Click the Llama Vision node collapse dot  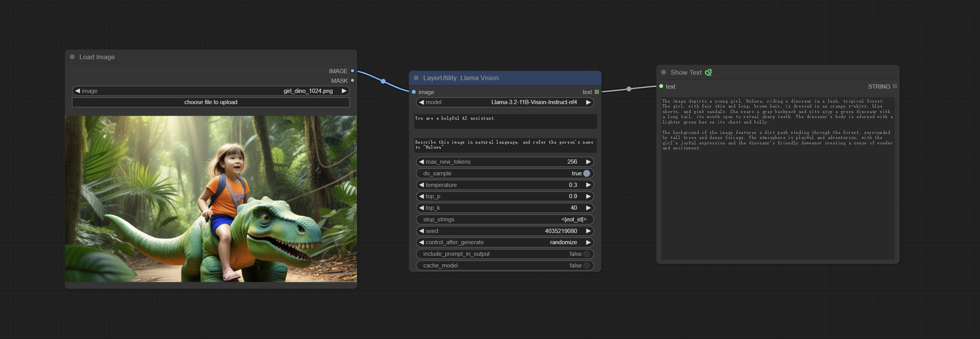[x=416, y=78]
